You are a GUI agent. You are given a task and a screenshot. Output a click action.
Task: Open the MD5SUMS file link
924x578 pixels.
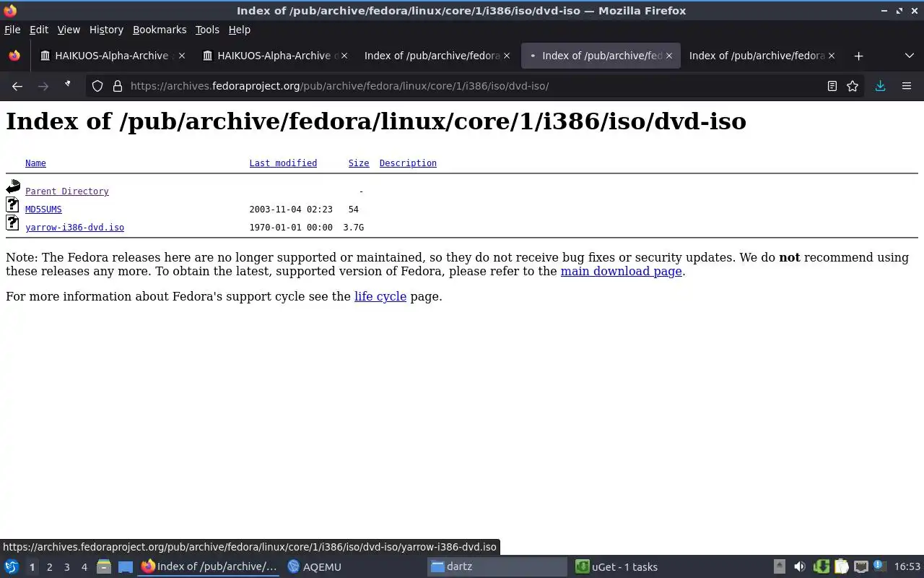click(x=43, y=210)
